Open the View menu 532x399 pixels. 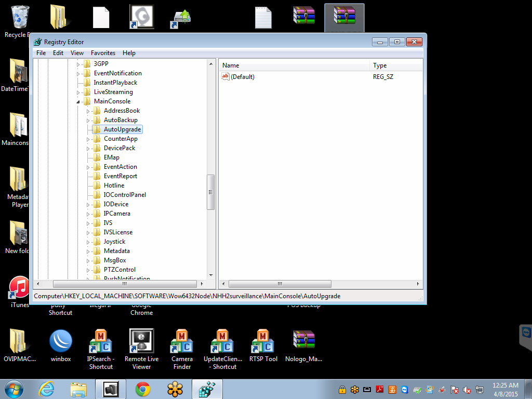click(x=77, y=53)
